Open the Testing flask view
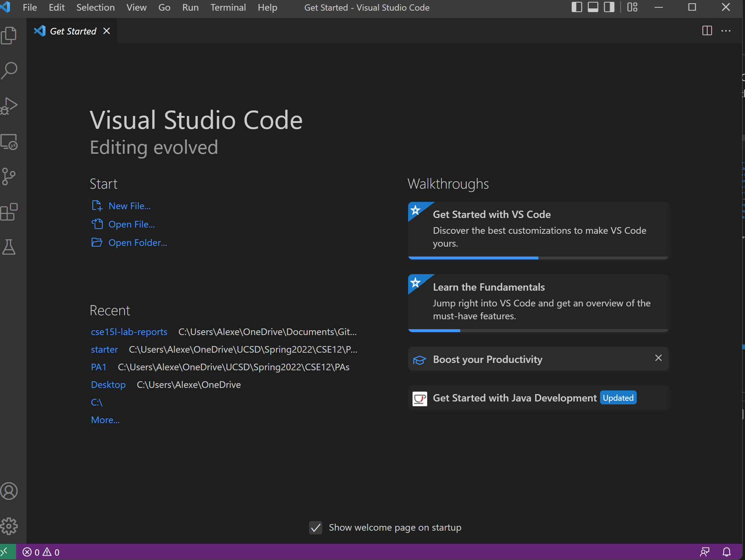Viewport: 745px width, 560px height. pos(9,247)
